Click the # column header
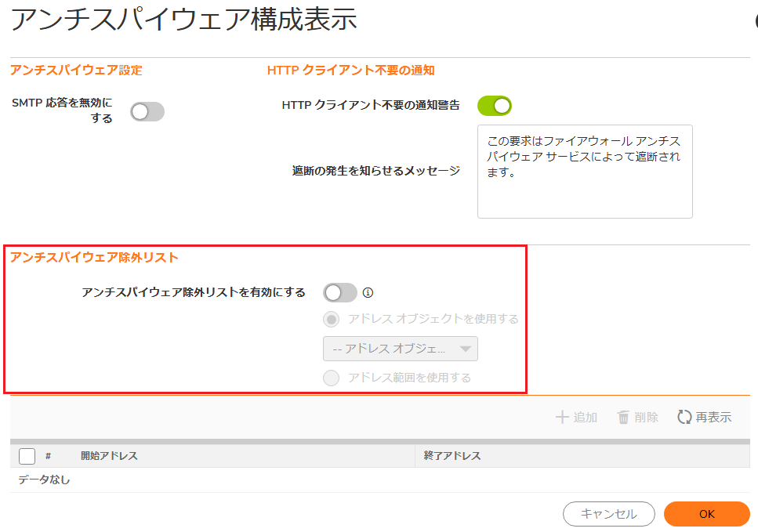Viewport: 758px width, 532px height. pyautogui.click(x=48, y=456)
